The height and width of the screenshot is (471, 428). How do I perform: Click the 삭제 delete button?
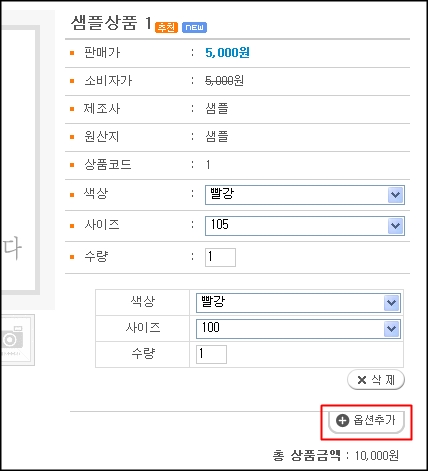click(376, 380)
